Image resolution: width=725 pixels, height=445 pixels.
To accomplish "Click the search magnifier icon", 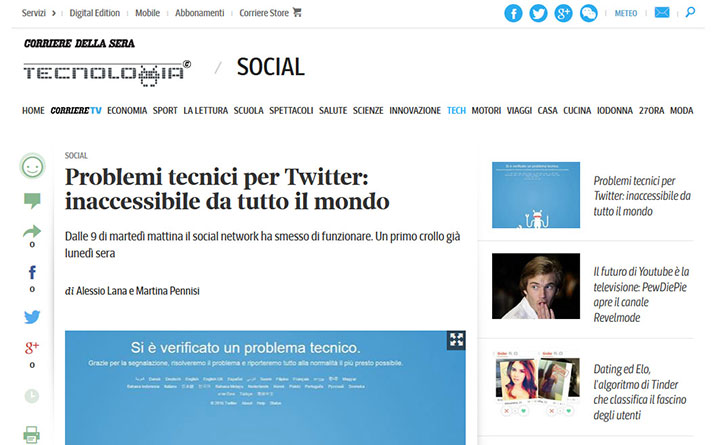I will (690, 12).
